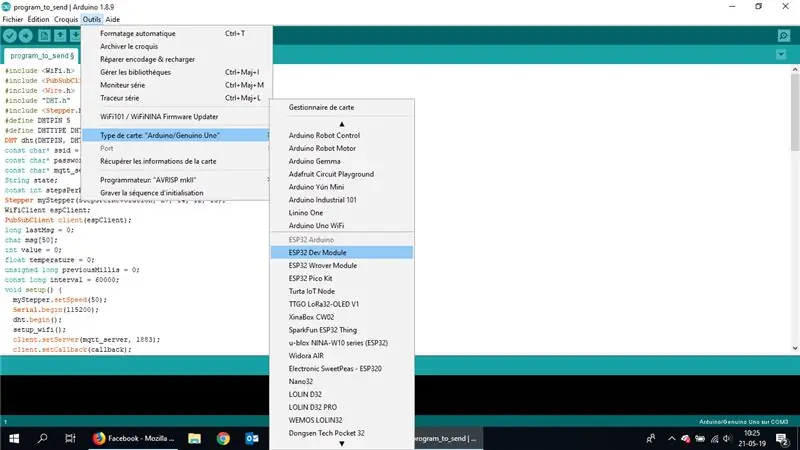
Task: Open the Windows Start menu
Action: 14,438
